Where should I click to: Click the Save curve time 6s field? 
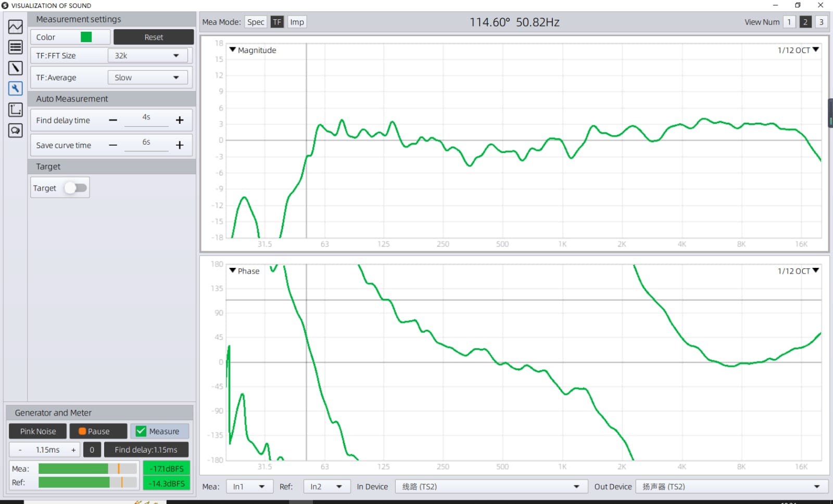click(146, 143)
